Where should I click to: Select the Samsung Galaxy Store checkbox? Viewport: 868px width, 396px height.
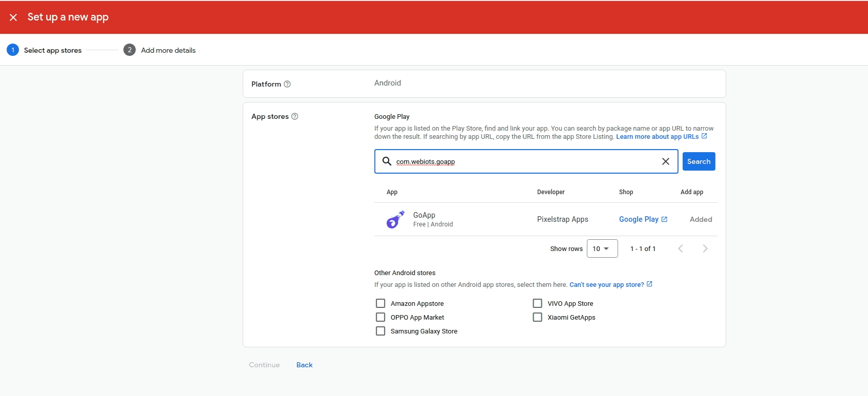pyautogui.click(x=380, y=331)
